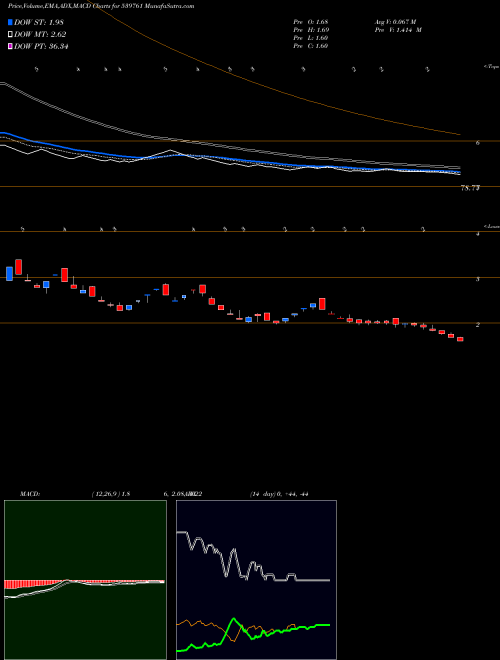Open the dark blue ADX indicator panel

point(256,580)
